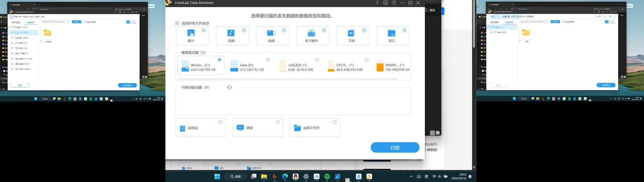
Task: Show hidden system tray icons
Action: [x=411, y=177]
